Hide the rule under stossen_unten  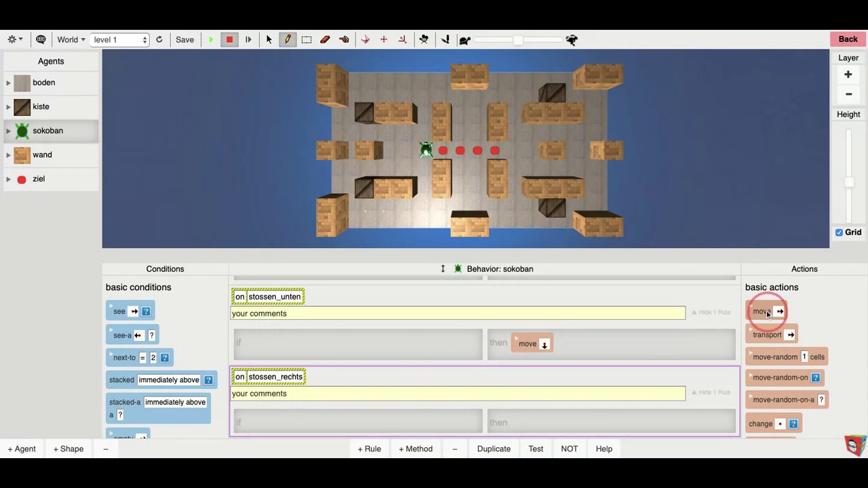[x=711, y=312]
